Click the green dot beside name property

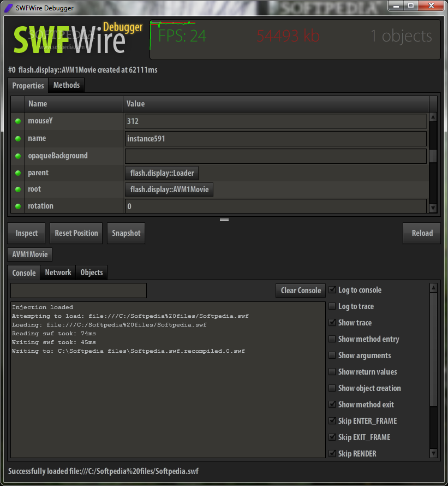(x=18, y=139)
